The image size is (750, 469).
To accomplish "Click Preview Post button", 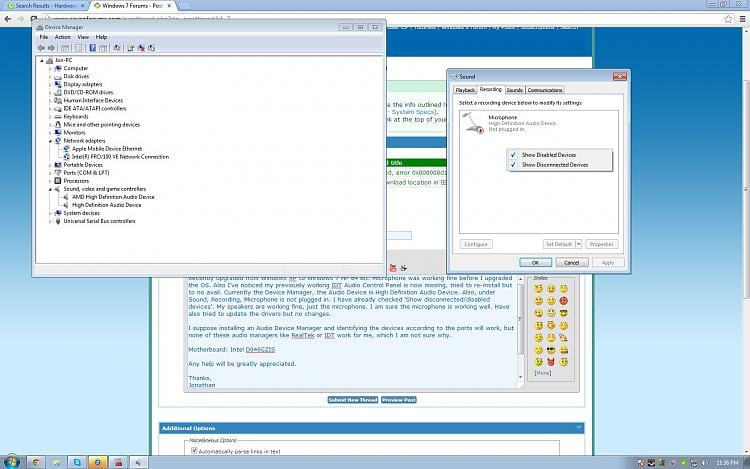I will [x=398, y=400].
